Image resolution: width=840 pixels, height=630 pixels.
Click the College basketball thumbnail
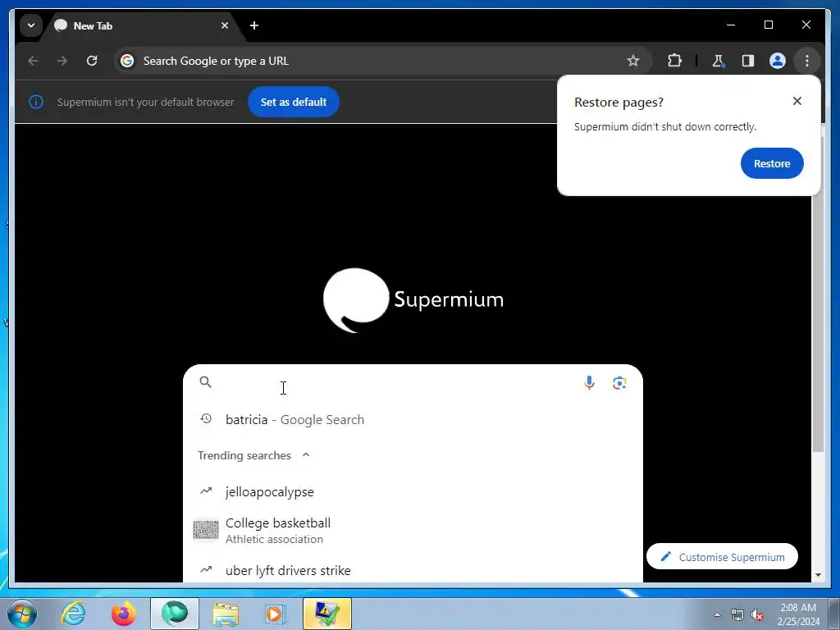click(x=206, y=531)
